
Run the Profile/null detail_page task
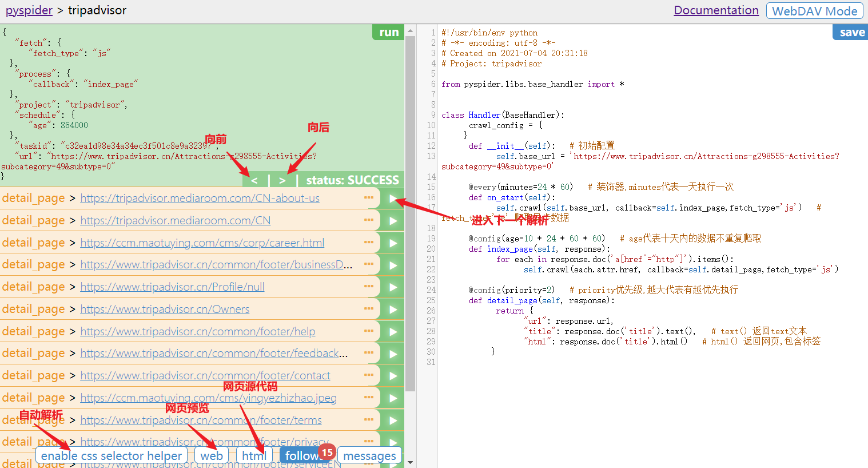pyautogui.click(x=393, y=287)
